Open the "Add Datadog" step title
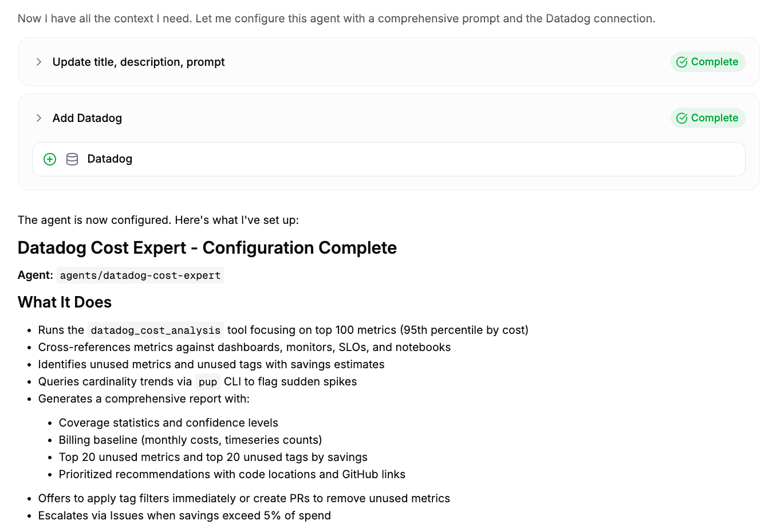The image size is (780, 532). pyautogui.click(x=87, y=118)
